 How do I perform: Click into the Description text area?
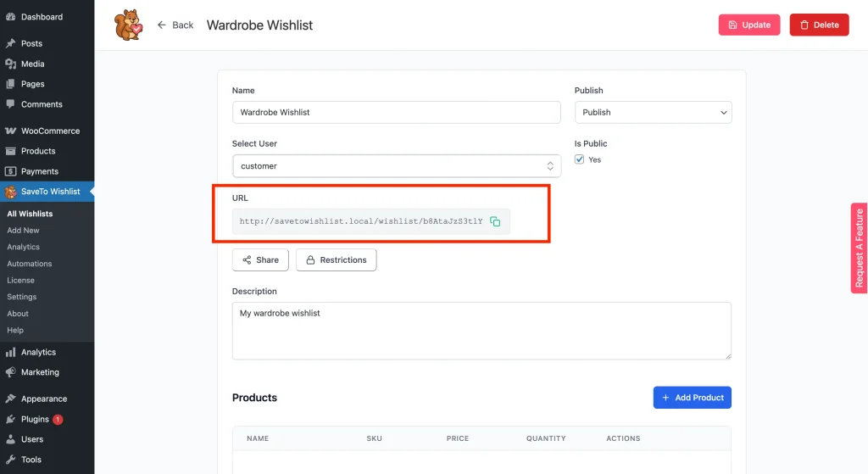(481, 331)
